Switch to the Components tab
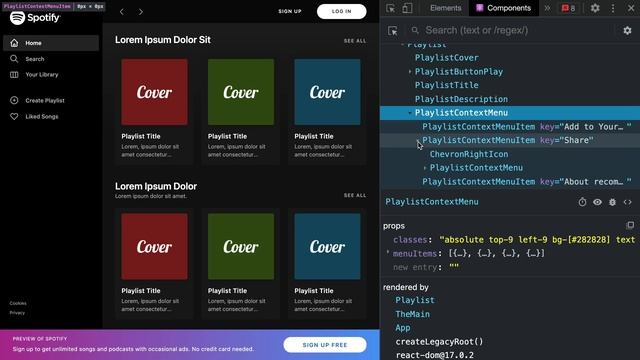The width and height of the screenshot is (640, 360). tap(504, 8)
